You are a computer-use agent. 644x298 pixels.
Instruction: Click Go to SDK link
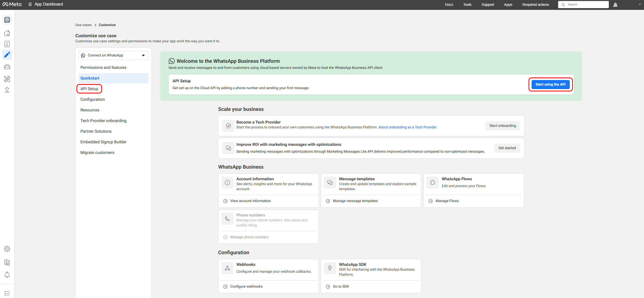341,287
